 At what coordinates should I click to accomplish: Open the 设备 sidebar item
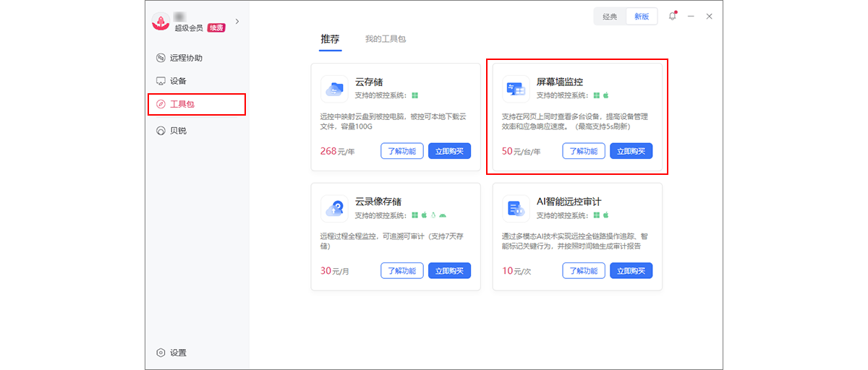pyautogui.click(x=197, y=81)
